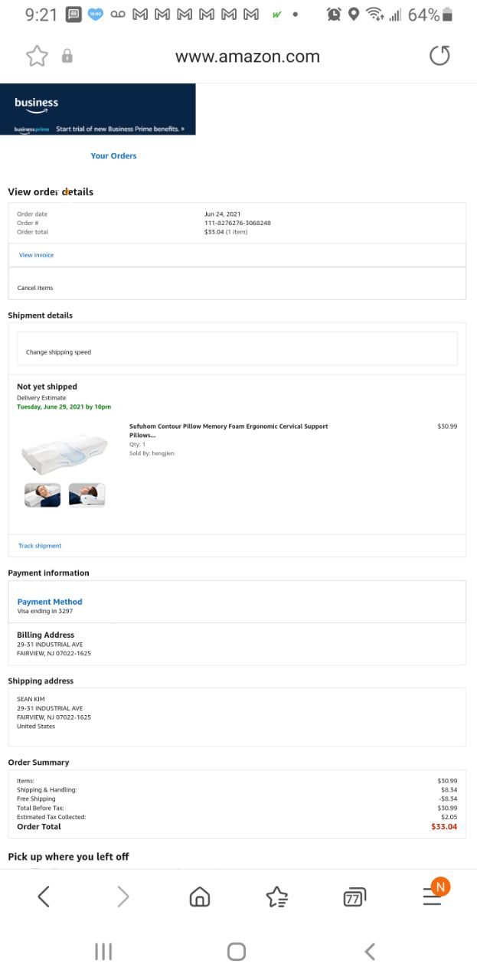Tap the item price $30.99 beside the pillow
The width and height of the screenshot is (477, 980).
(447, 426)
